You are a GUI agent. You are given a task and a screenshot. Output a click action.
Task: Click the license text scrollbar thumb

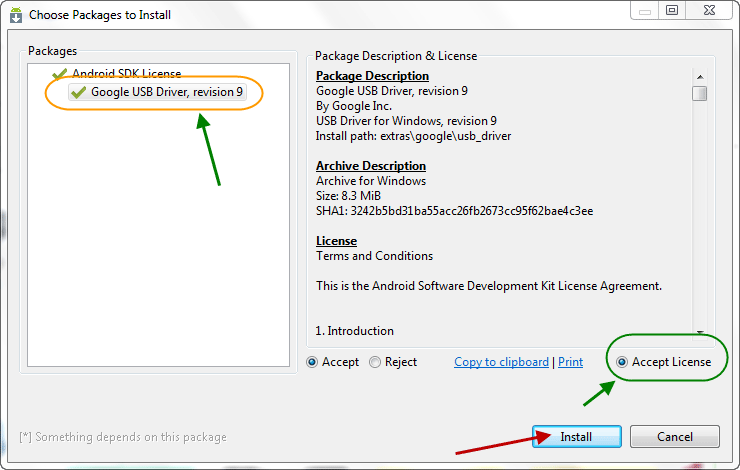click(699, 93)
